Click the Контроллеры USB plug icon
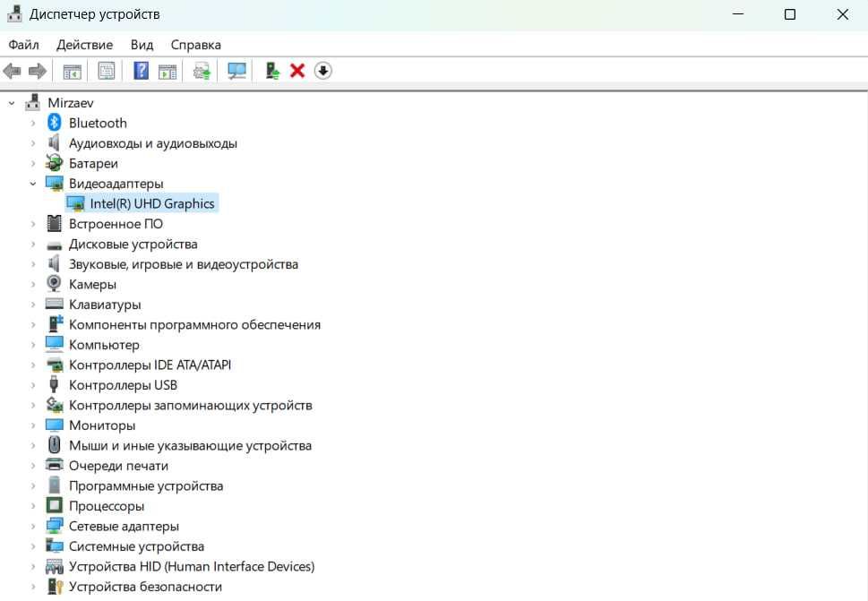 [x=54, y=384]
